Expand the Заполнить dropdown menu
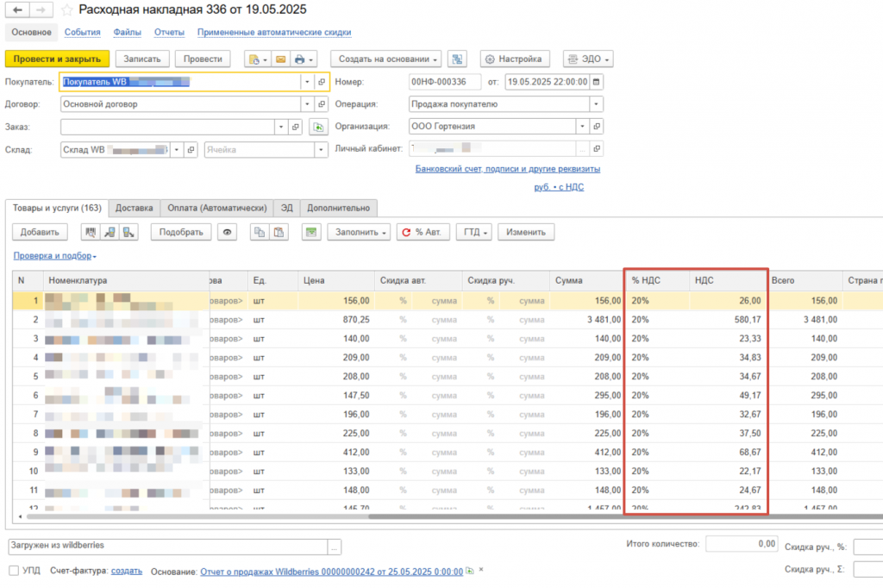The width and height of the screenshot is (883, 588). [x=360, y=232]
